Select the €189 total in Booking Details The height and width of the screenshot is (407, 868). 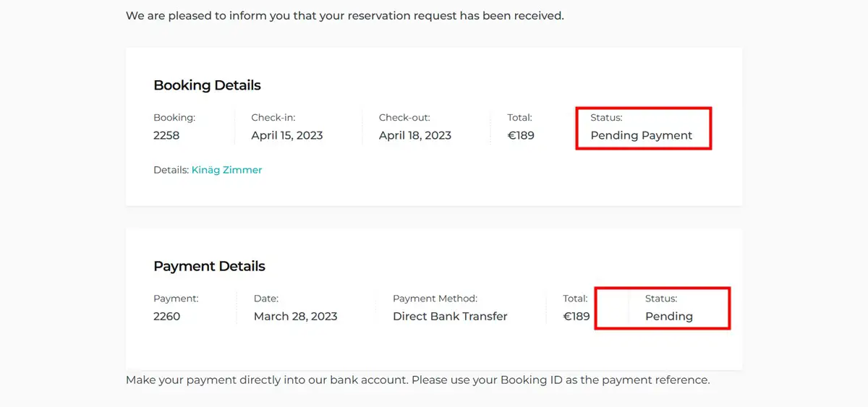tap(521, 135)
